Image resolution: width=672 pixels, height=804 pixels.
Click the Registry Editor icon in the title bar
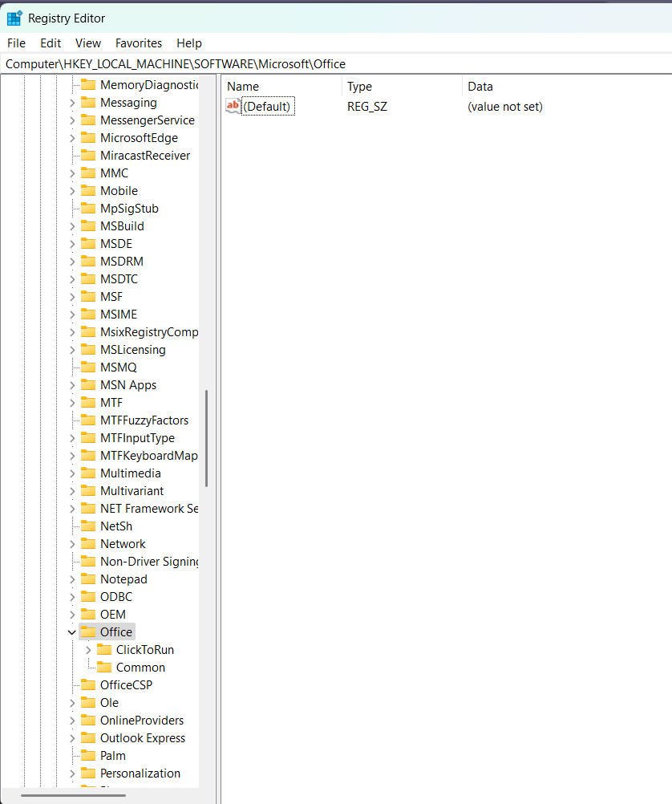(14, 17)
